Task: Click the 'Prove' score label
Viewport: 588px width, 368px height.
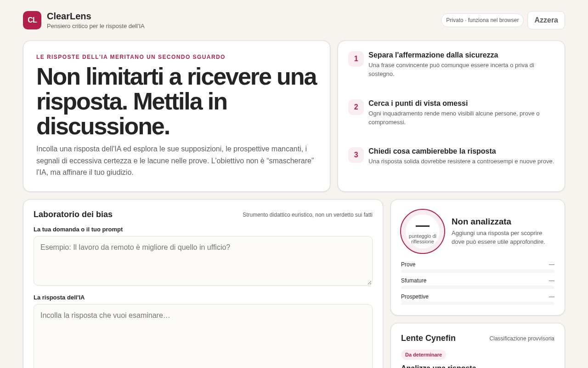Action: tap(408, 264)
